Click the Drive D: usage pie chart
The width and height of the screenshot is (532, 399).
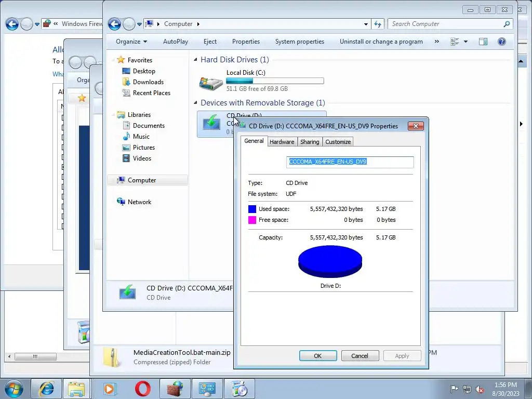pyautogui.click(x=330, y=262)
